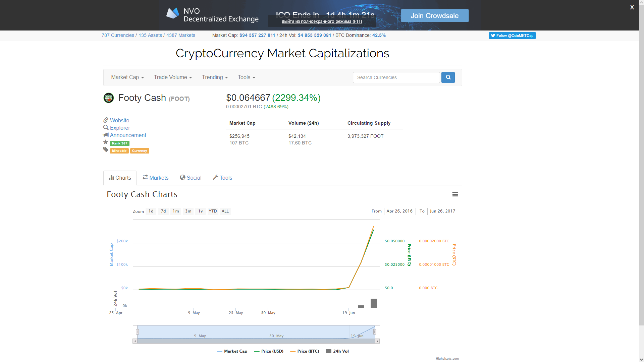Open the Social tab

point(191,178)
